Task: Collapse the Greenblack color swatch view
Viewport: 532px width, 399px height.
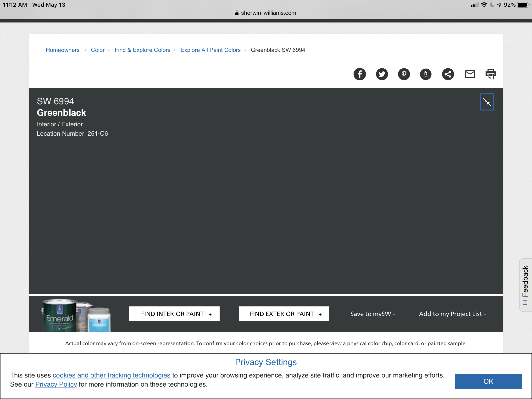Action: tap(487, 102)
